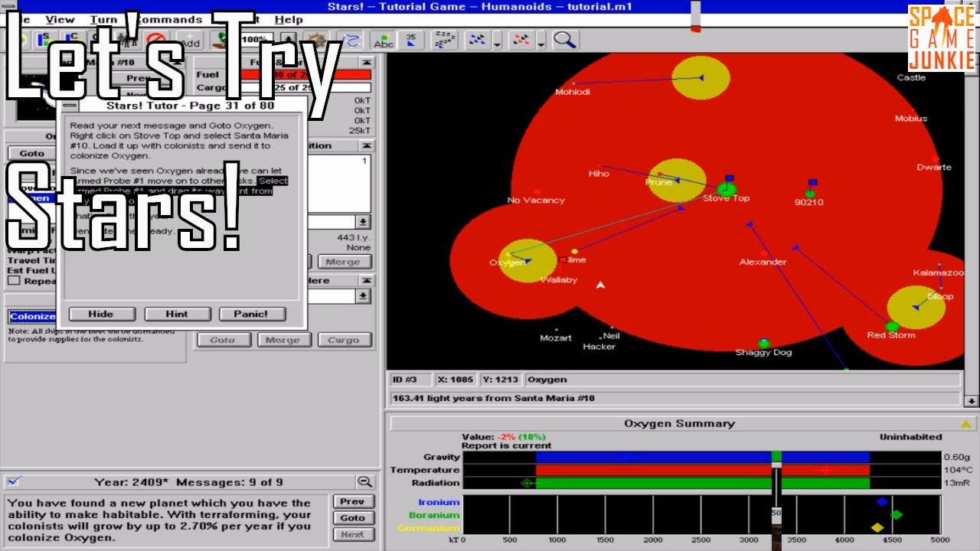The image size is (980, 551).
Task: Toggle fleet paths display icon
Action: [x=351, y=40]
